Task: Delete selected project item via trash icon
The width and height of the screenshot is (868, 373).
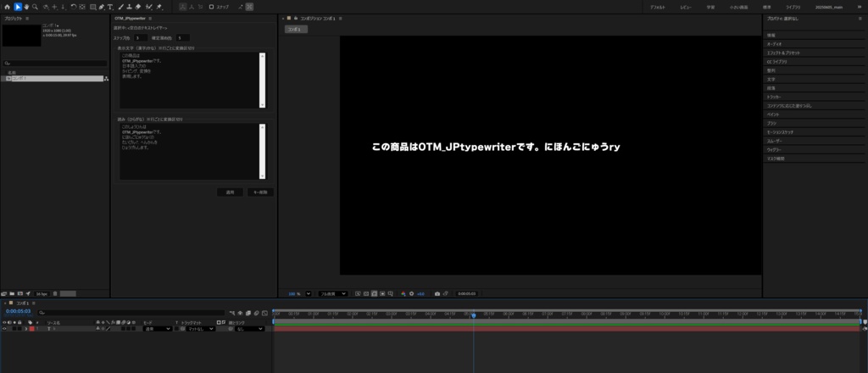Action: coord(55,293)
